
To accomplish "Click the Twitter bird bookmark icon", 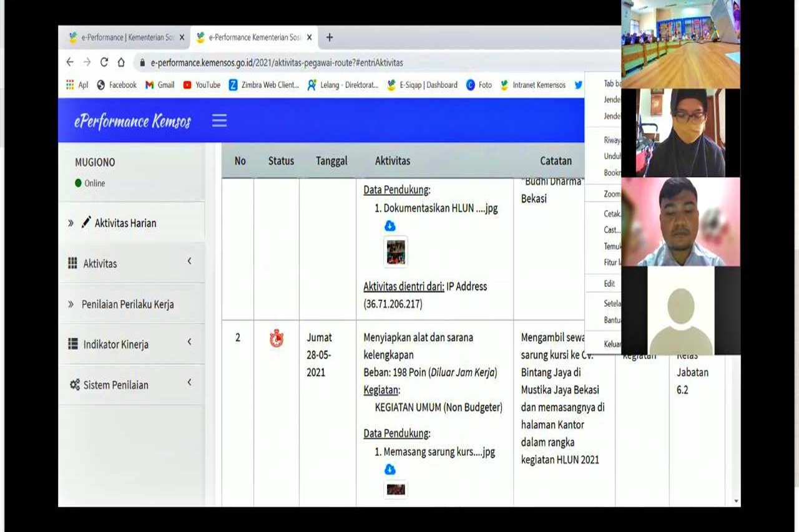I will [578, 85].
